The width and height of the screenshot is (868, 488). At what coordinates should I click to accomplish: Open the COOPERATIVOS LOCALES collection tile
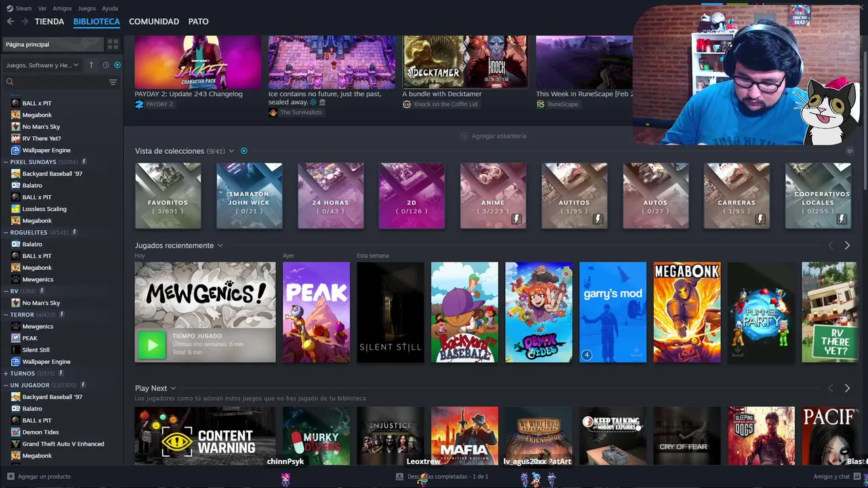[818, 196]
